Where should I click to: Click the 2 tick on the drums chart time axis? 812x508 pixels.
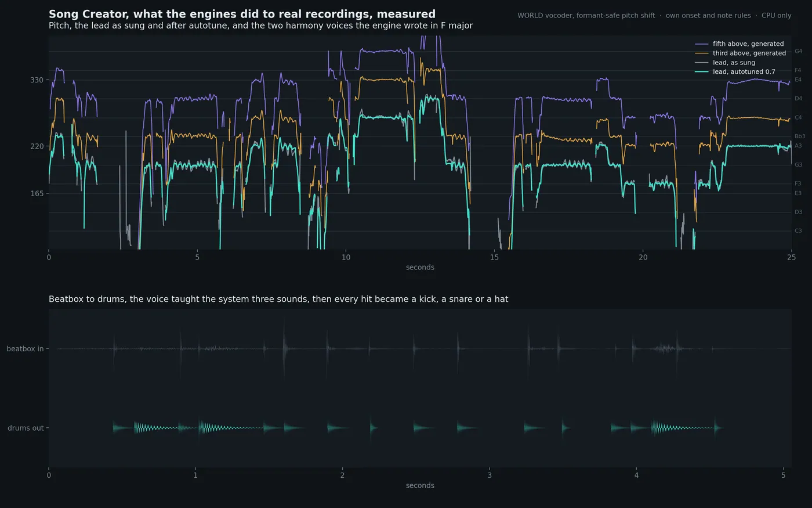(x=342, y=475)
